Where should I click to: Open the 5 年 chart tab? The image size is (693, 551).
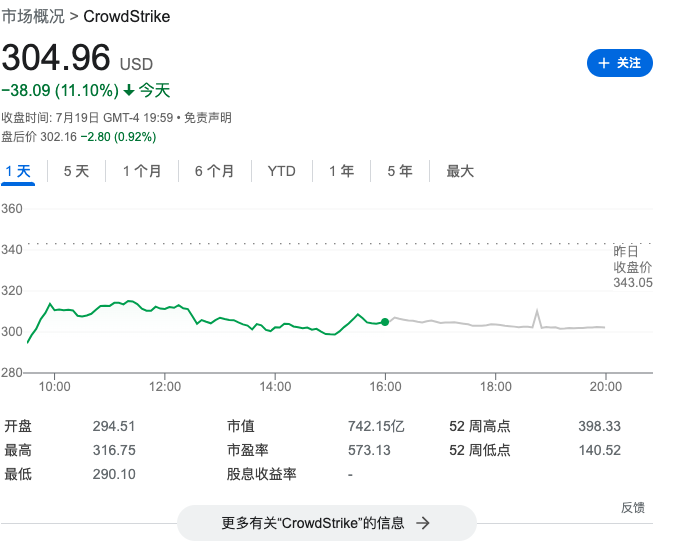click(399, 171)
